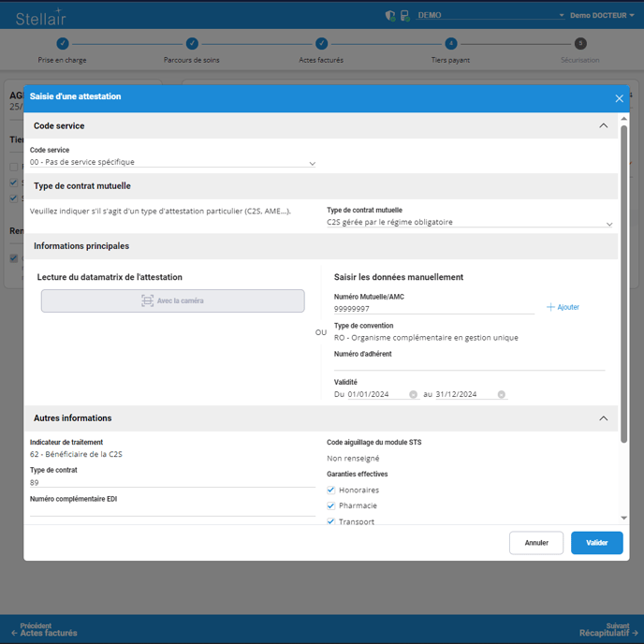Go to step 5 Sécurisation circle
Image resolution: width=644 pixels, height=644 pixels.
(x=580, y=43)
